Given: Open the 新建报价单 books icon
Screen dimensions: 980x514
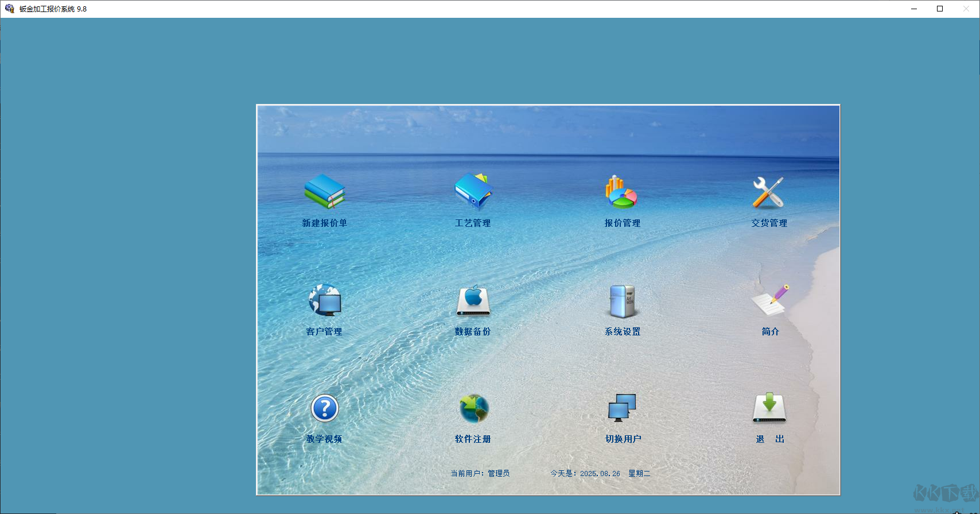Looking at the screenshot, I should 324,191.
